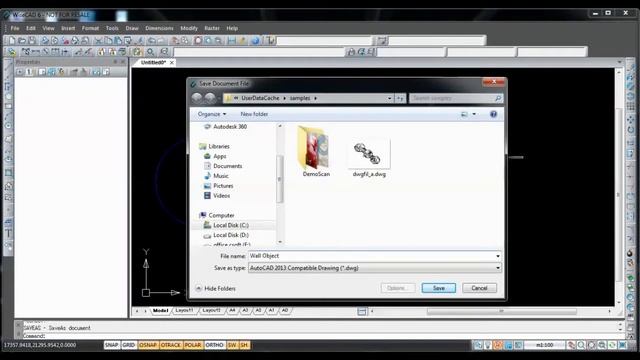Select Local Disk (C:) in navigation pane
This screenshot has height=360, width=640.
tap(231, 225)
